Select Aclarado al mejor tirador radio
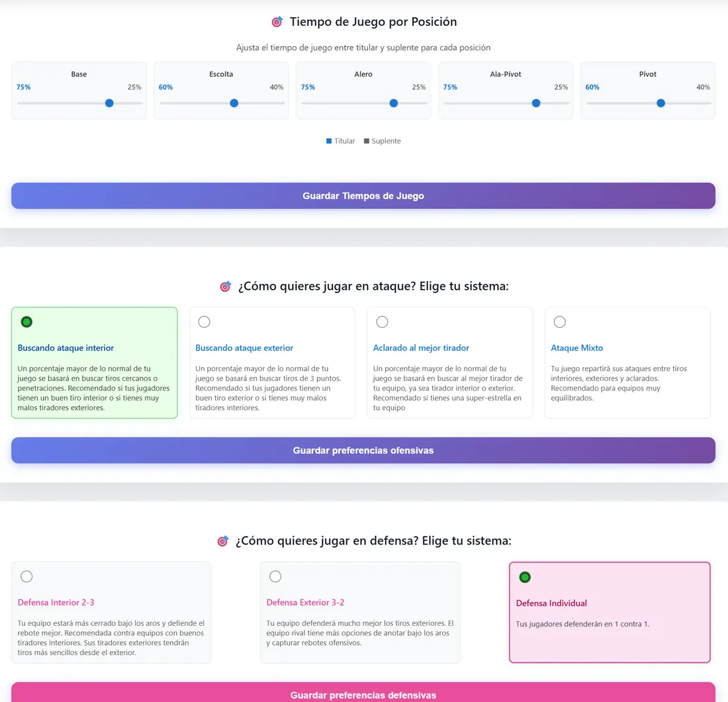The height and width of the screenshot is (702, 728). click(x=382, y=322)
